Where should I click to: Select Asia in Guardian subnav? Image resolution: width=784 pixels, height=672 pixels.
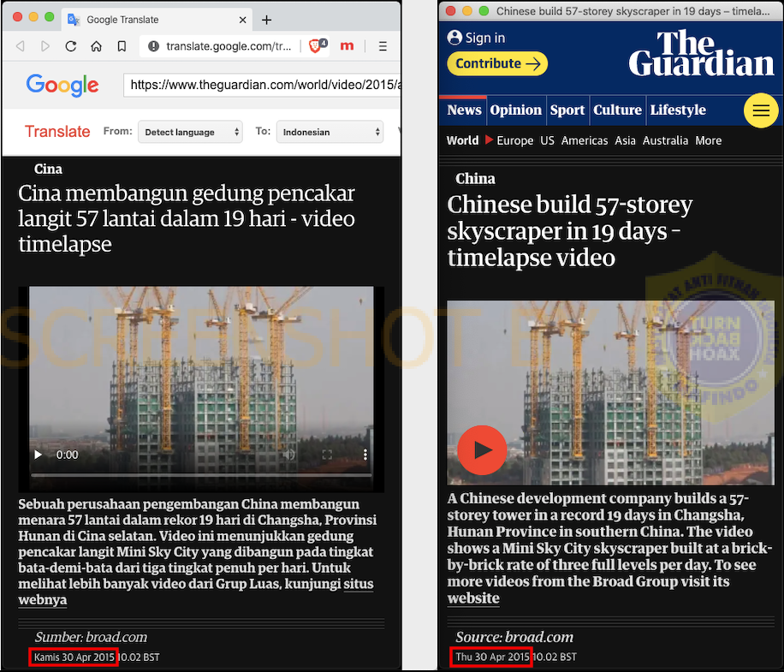pyautogui.click(x=625, y=140)
